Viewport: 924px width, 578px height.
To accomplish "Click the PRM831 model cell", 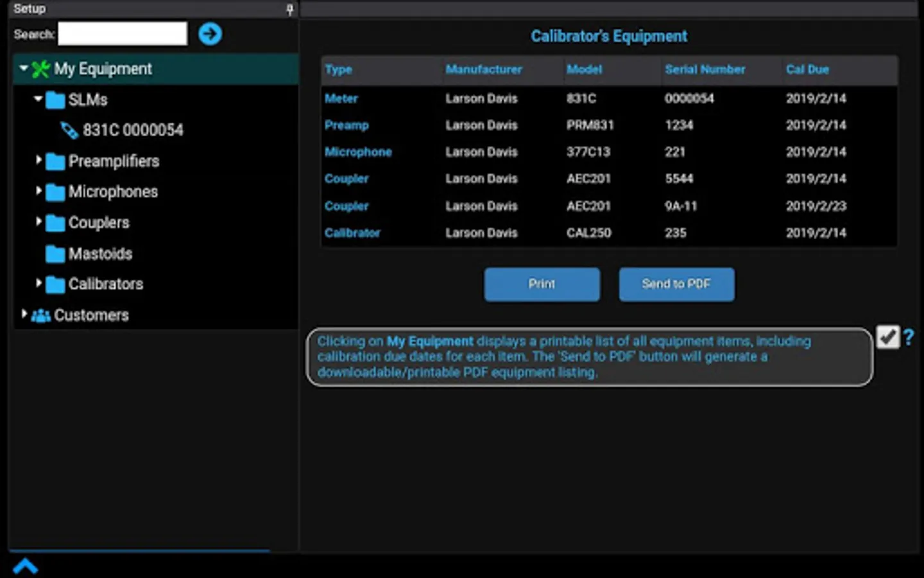I will click(590, 125).
